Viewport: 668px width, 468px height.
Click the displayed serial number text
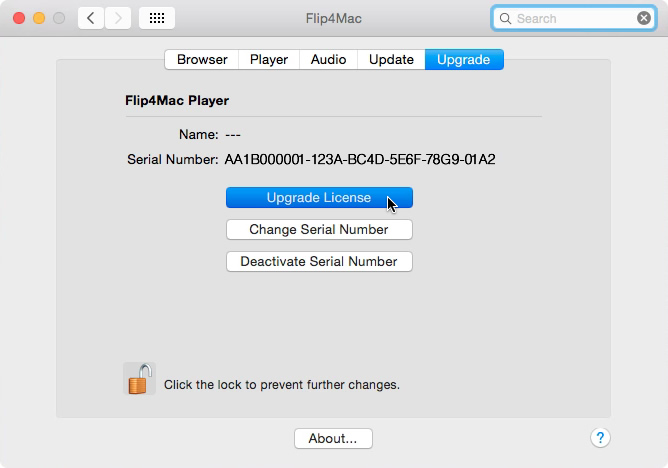360,160
